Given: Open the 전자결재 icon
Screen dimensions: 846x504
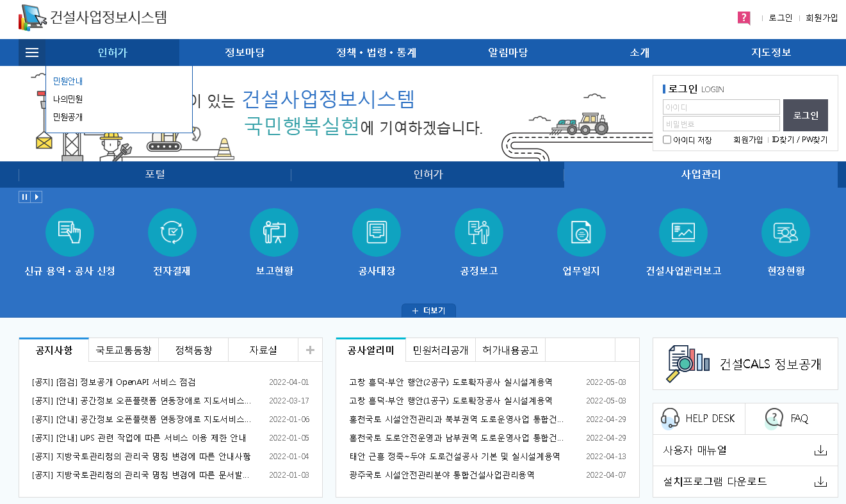Looking at the screenshot, I should pos(172,232).
